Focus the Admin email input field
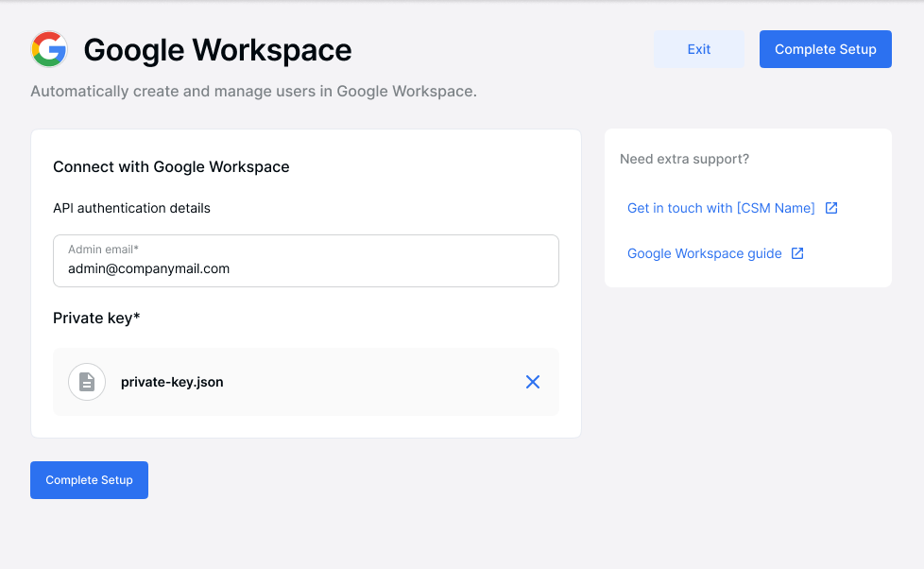 click(306, 261)
